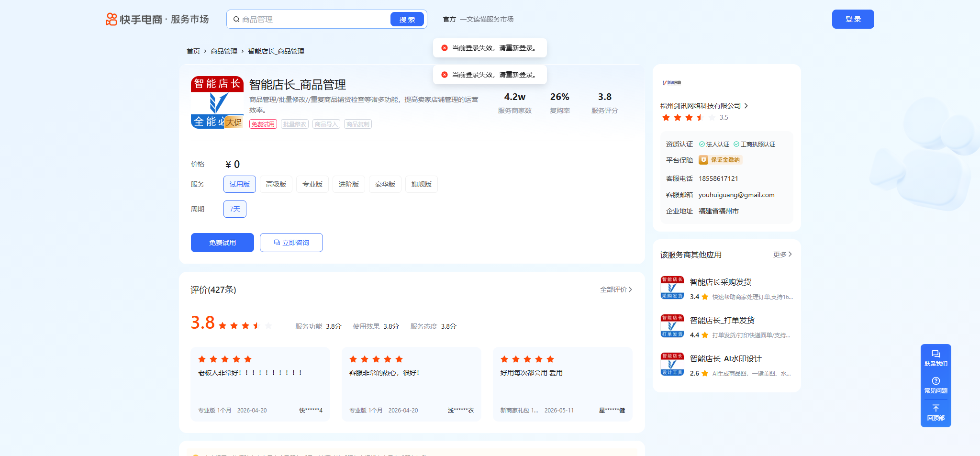Click the 常见问题 help icon

click(936, 381)
